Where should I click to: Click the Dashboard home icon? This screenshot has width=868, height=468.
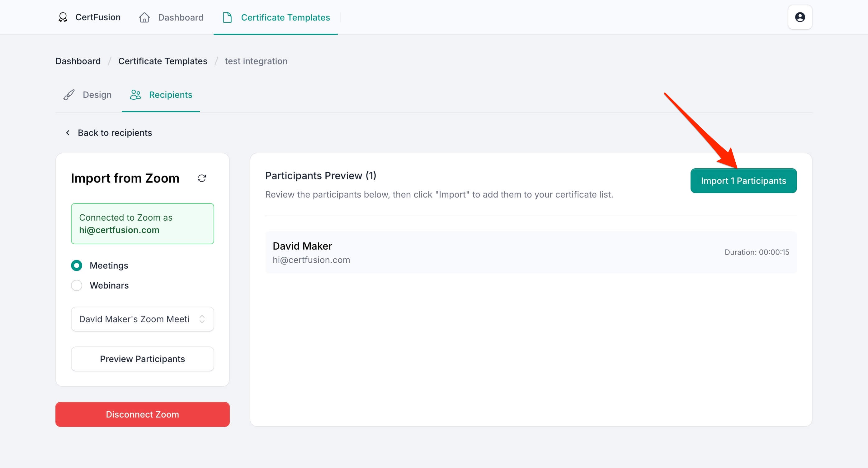pyautogui.click(x=144, y=17)
